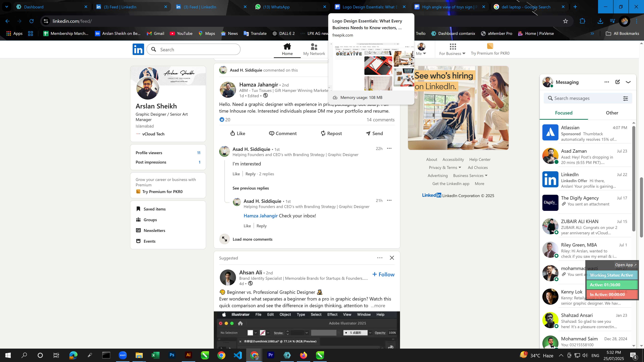Click Try Premium for PKR0 in top navigation

[490, 49]
